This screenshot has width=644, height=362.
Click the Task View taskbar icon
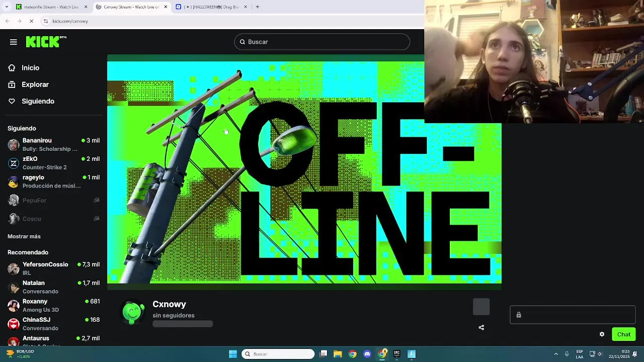324,354
